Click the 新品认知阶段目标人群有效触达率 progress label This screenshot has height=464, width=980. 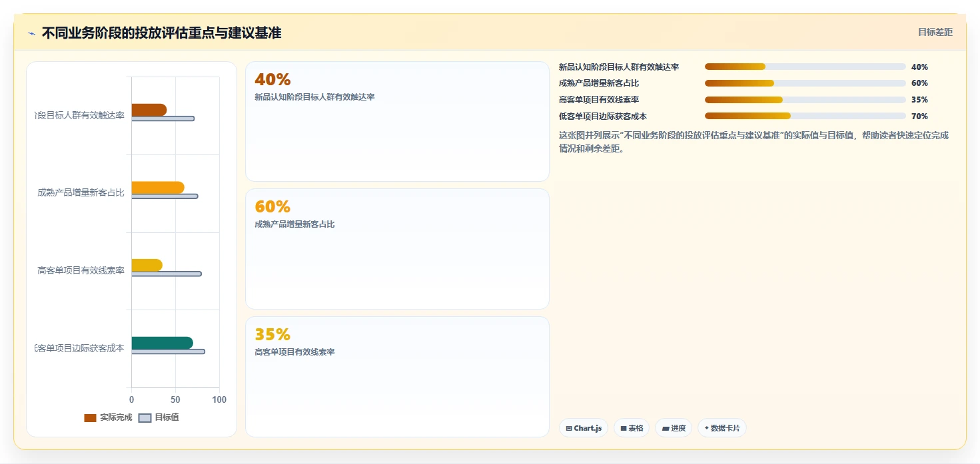tap(619, 67)
